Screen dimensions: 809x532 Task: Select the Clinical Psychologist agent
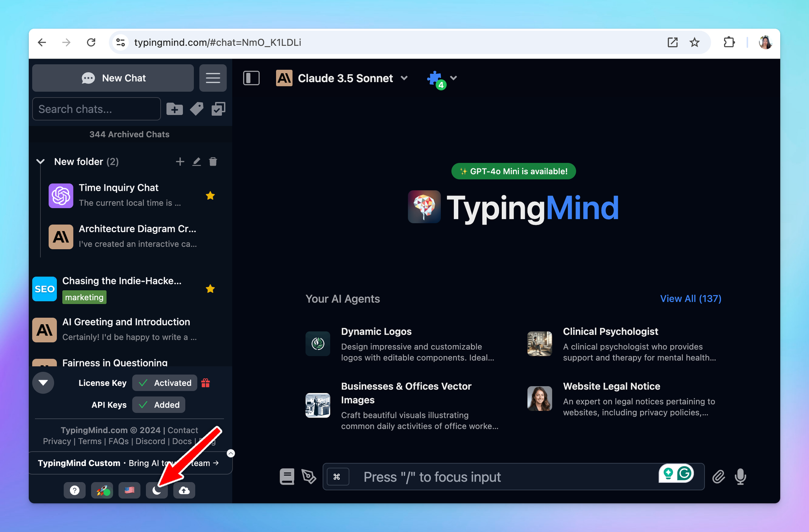click(623, 344)
